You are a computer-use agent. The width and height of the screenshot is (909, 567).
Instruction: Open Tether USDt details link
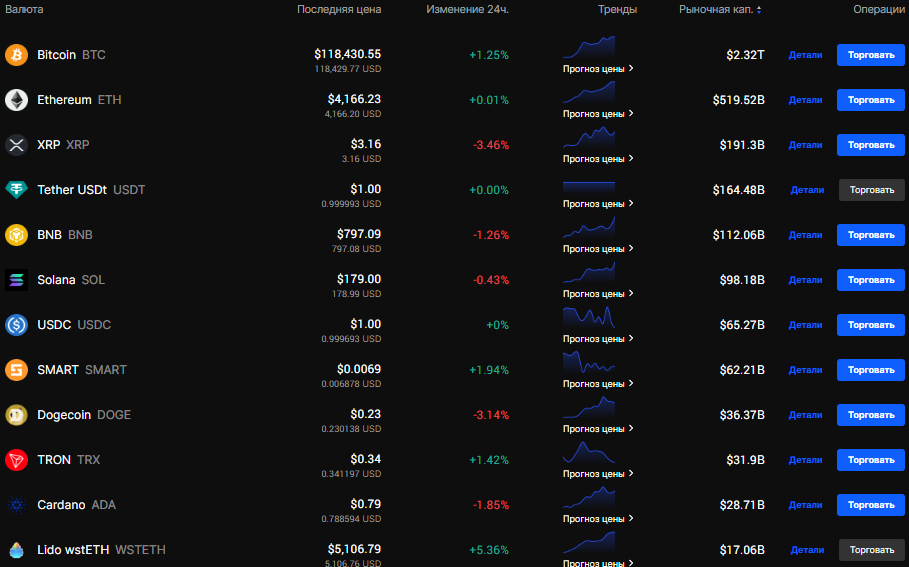pyautogui.click(x=807, y=190)
